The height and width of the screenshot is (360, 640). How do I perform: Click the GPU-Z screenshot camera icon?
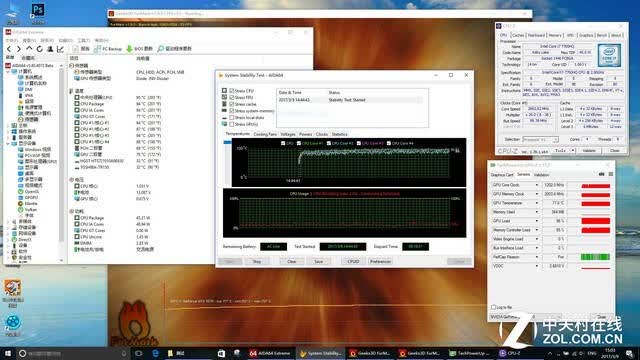coord(601,174)
